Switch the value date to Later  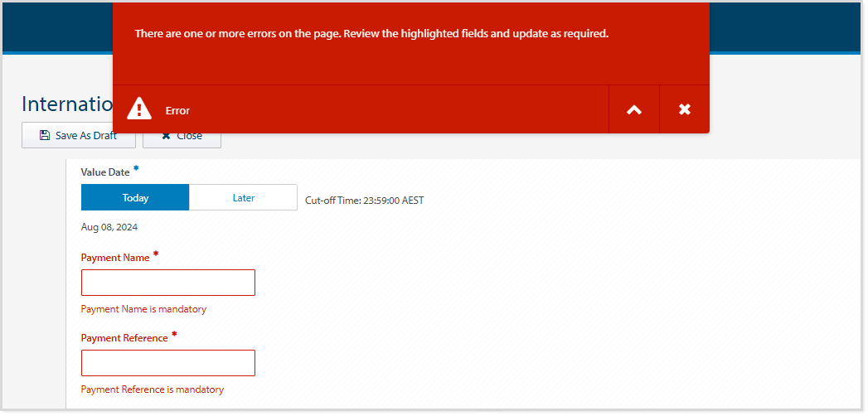coord(243,198)
